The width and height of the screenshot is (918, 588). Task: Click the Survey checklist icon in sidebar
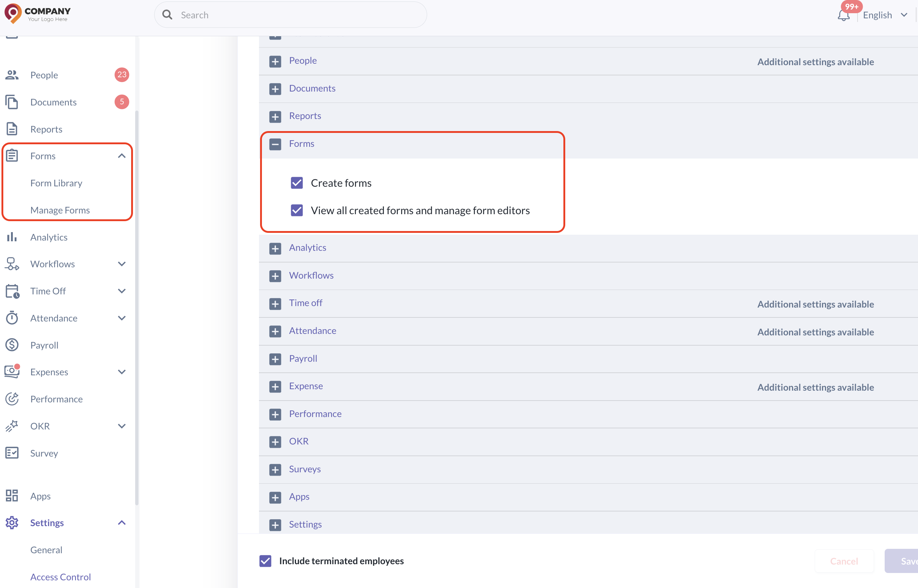[12, 453]
